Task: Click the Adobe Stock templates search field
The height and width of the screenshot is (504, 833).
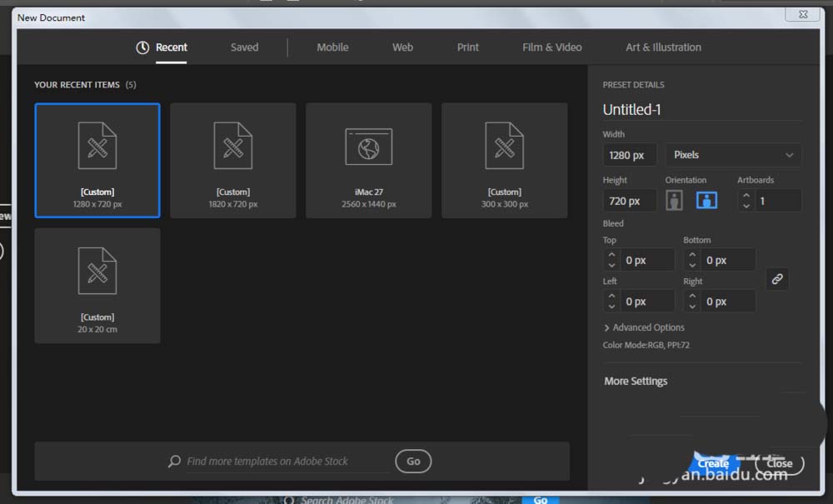Action: [x=287, y=461]
